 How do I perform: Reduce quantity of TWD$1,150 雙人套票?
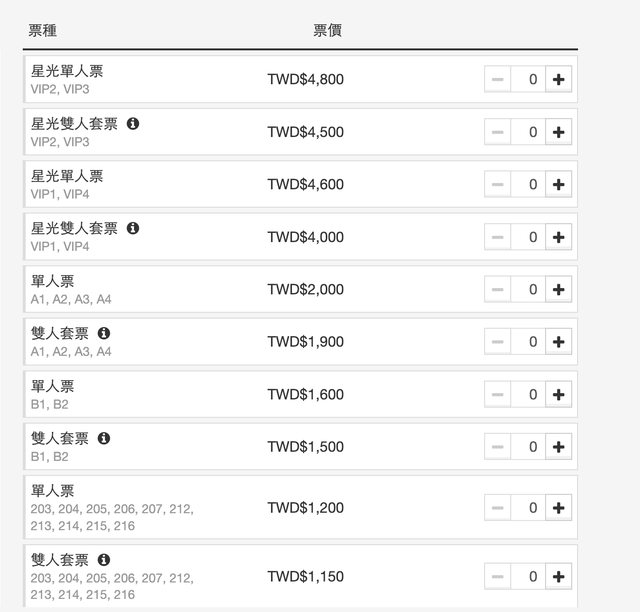[x=497, y=576]
